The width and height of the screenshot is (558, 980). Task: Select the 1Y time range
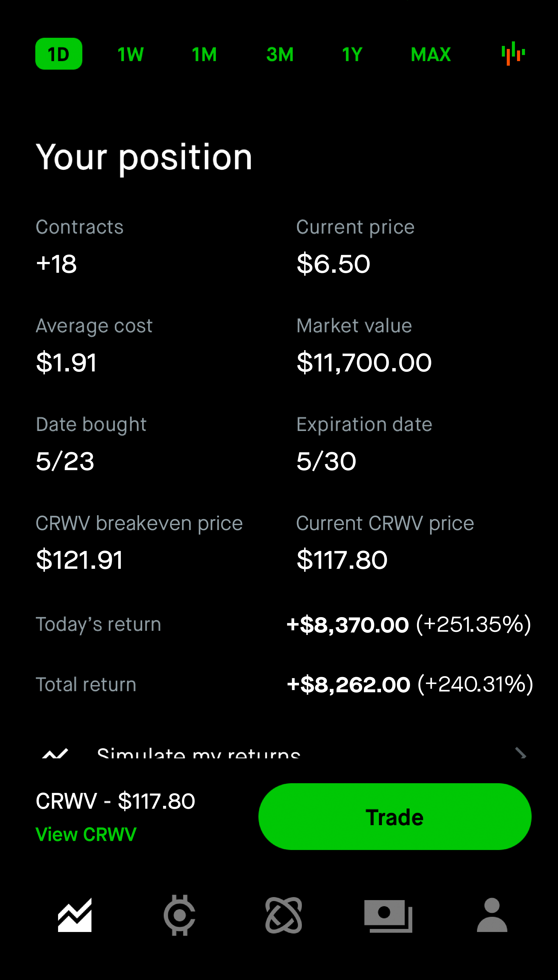coord(352,54)
